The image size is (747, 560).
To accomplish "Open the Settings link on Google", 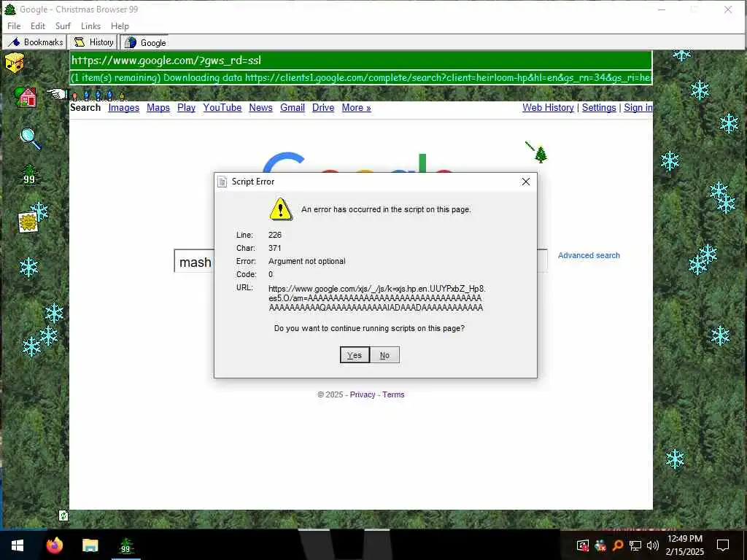I will [x=599, y=108].
